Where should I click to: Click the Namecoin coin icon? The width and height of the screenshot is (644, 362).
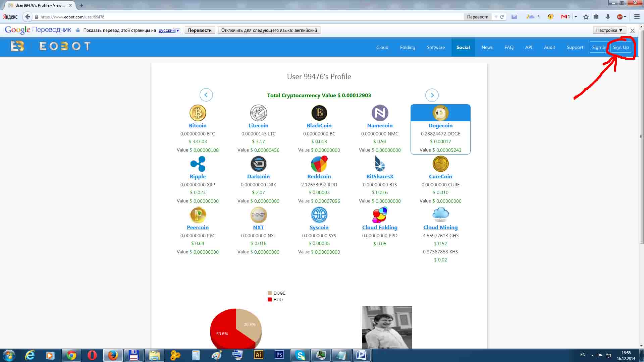(x=380, y=113)
